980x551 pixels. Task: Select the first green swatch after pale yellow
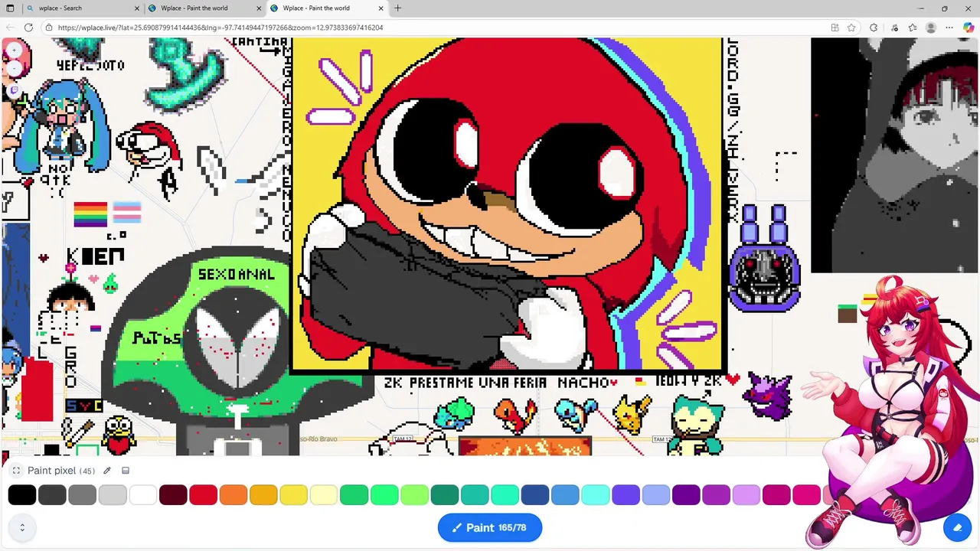click(x=354, y=494)
